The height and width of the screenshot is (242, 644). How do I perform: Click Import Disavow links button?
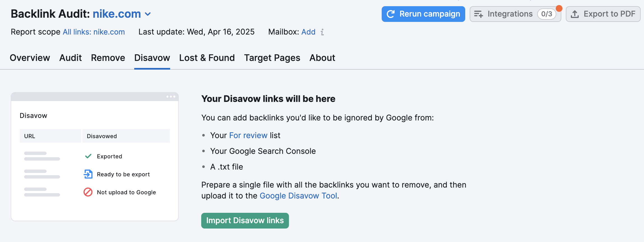[245, 221]
